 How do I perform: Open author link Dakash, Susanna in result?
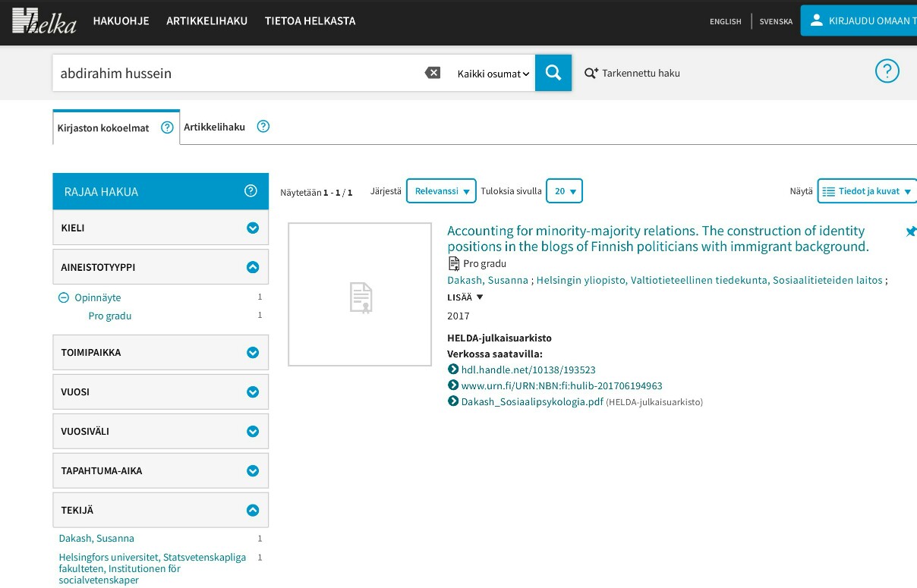click(x=487, y=280)
